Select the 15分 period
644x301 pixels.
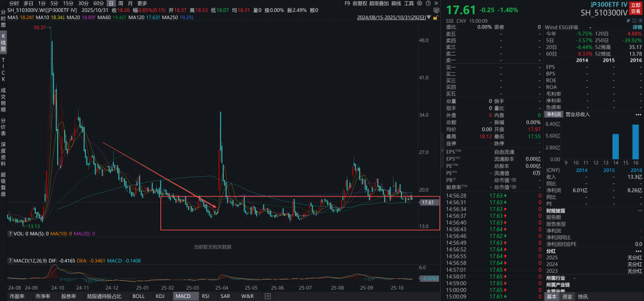(x=68, y=4)
